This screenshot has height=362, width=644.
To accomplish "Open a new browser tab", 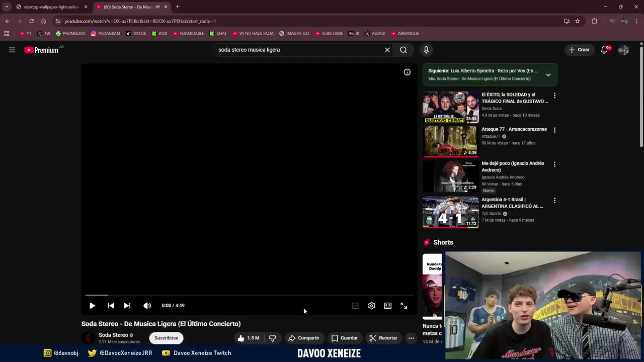I will click(178, 7).
